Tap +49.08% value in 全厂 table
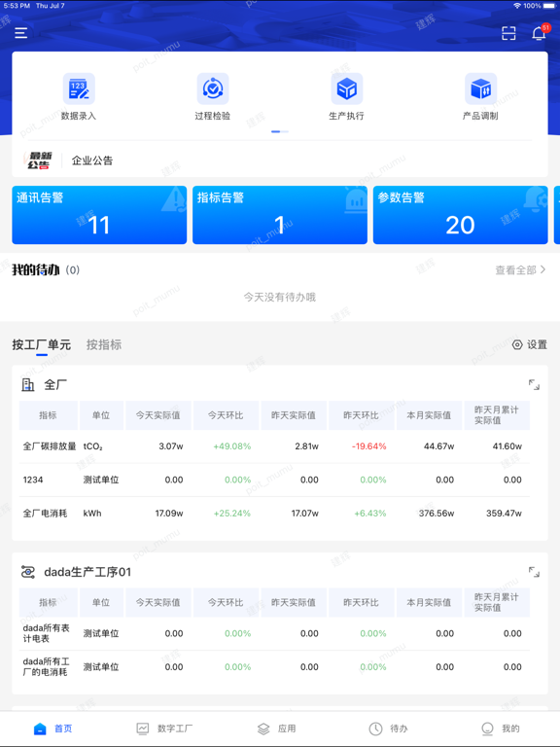This screenshot has width=560, height=747. 232,446
